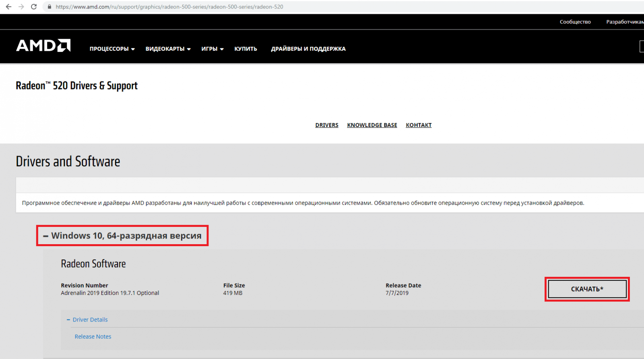Screen dimensions: 644x359
Task: Click the File Size label
Action: pyautogui.click(x=234, y=285)
